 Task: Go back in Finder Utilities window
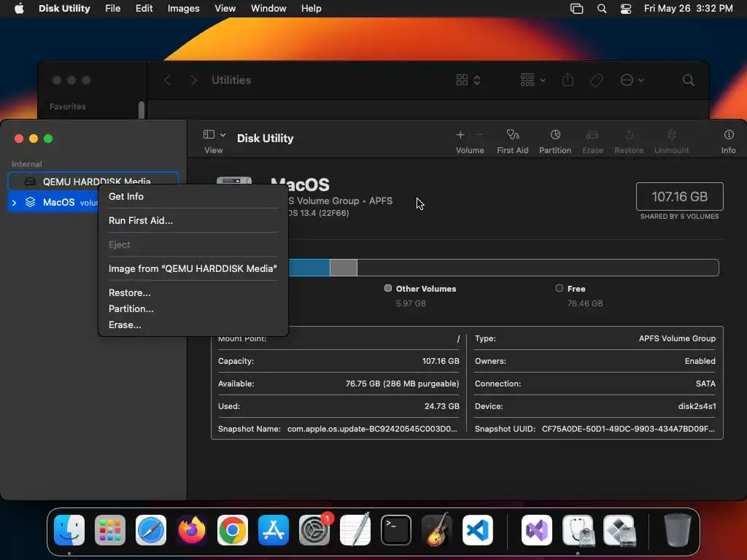coord(167,80)
